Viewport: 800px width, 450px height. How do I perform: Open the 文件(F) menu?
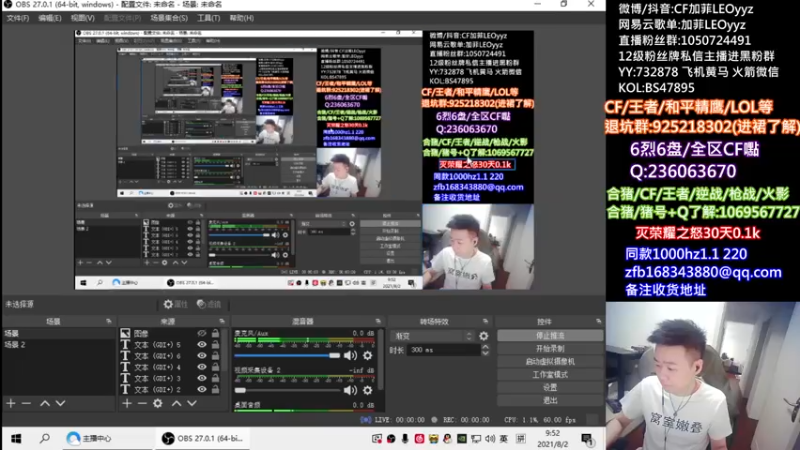point(17,18)
